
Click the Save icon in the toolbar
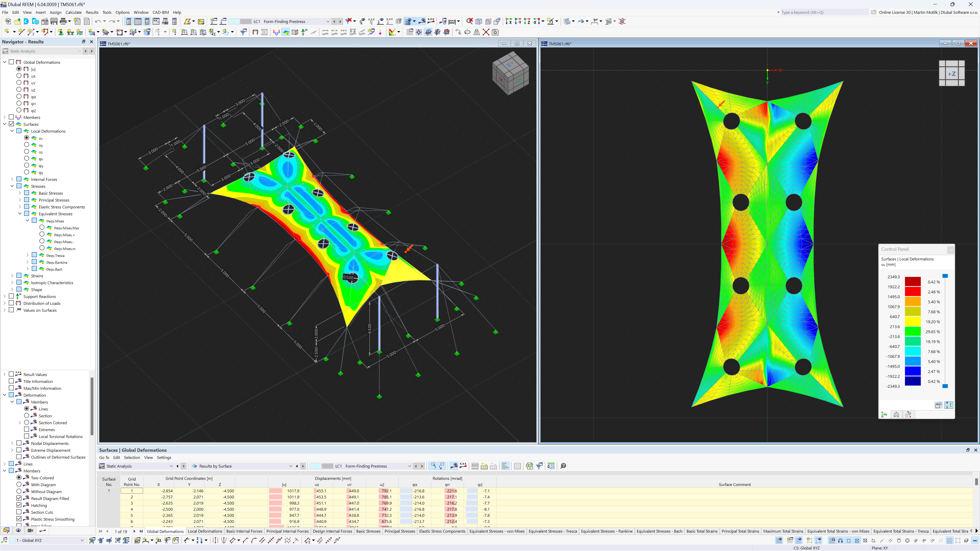pyautogui.click(x=54, y=21)
